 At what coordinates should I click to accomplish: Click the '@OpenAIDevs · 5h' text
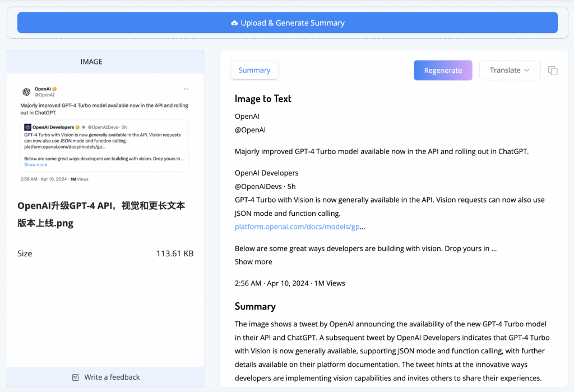point(265,187)
